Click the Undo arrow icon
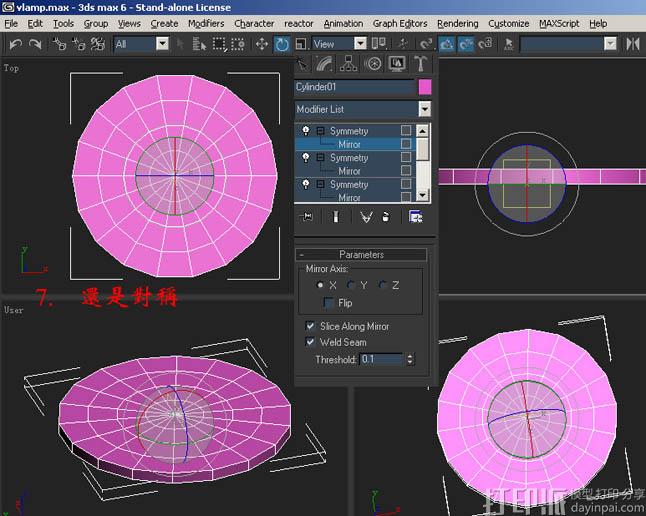Image resolution: width=646 pixels, height=516 pixels. coord(15,44)
